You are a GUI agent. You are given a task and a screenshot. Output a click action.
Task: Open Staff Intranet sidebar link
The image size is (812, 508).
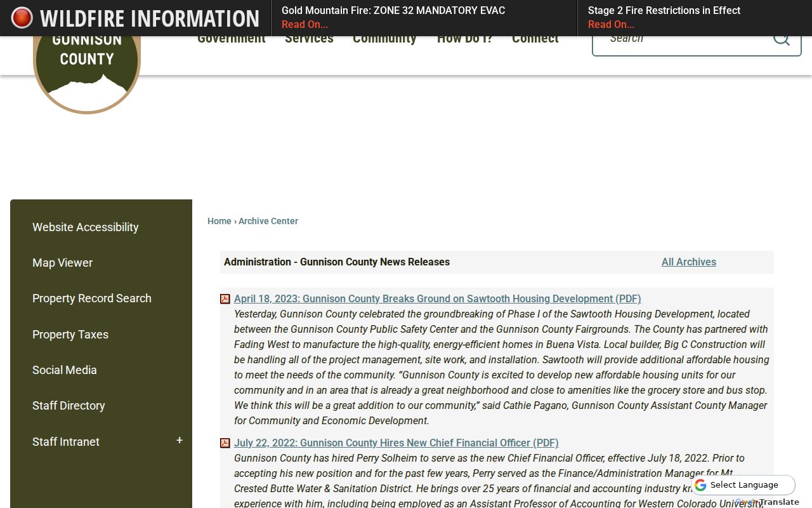coord(66,442)
